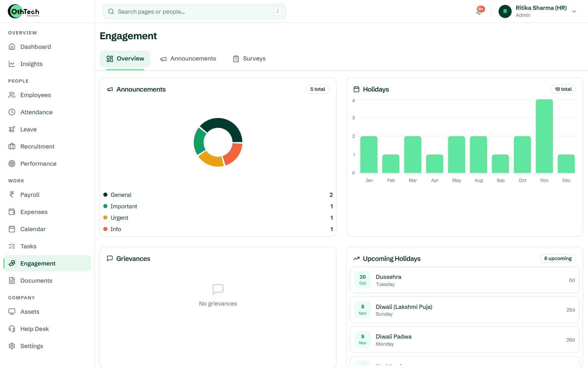Click the Important legend row
The width and height of the screenshot is (588, 368).
tap(218, 206)
